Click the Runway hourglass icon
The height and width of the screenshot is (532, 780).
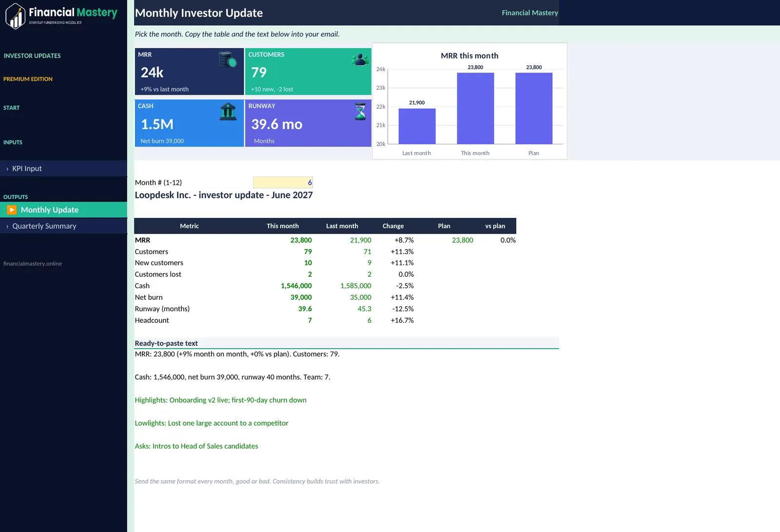pos(360,112)
